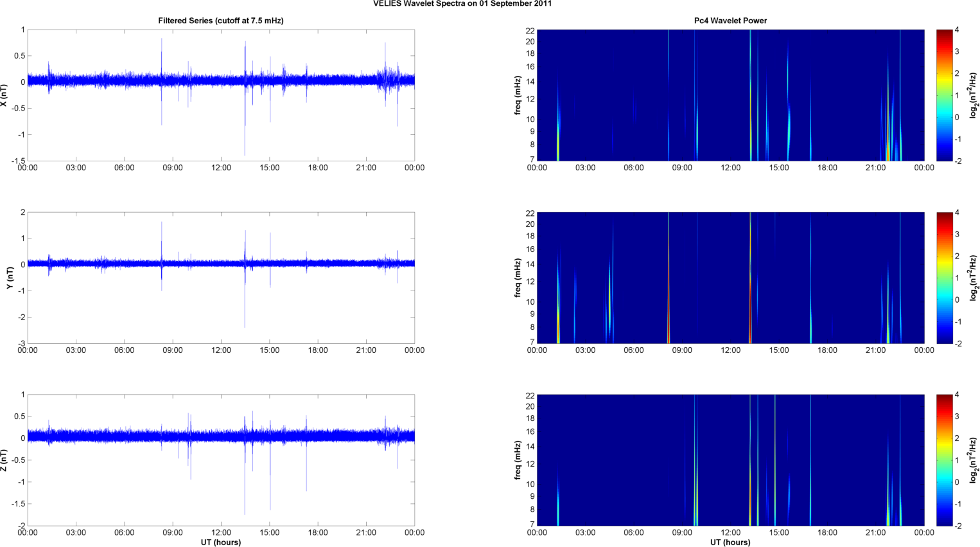980x547 pixels.
Task: Click the Z (nT) axis label
Action: coord(4,460)
